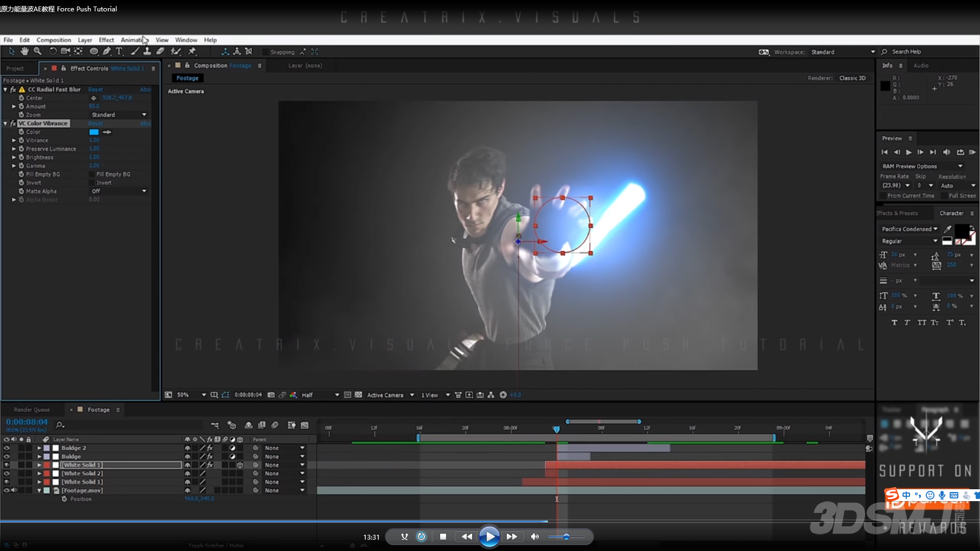Click the show channel RGB icon
Screen dimensions: 980x551
click(x=293, y=395)
